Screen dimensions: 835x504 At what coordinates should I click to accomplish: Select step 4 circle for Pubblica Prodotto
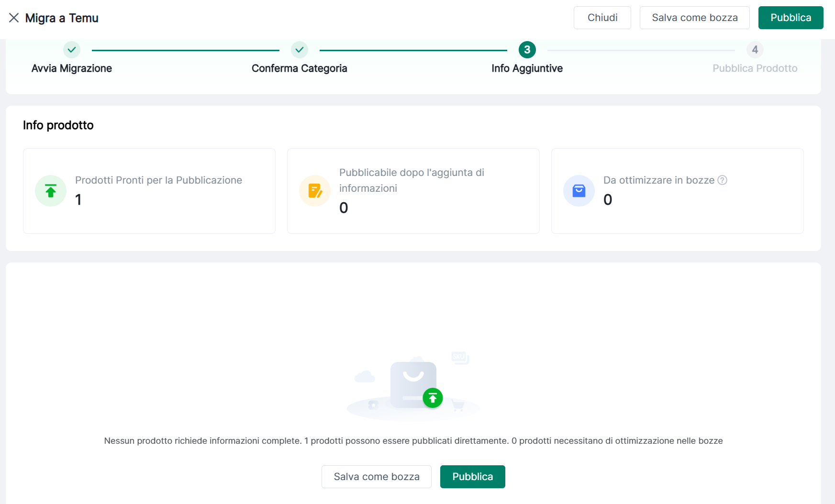tap(755, 50)
